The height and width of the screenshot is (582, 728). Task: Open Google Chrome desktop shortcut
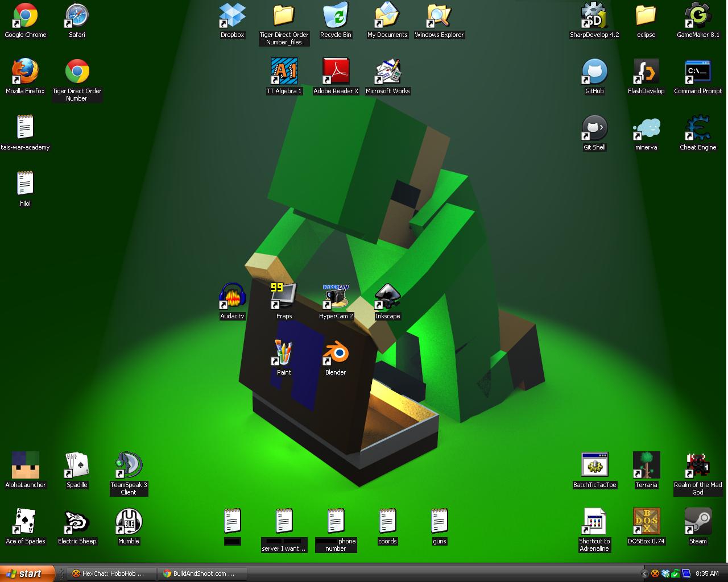coord(26,15)
